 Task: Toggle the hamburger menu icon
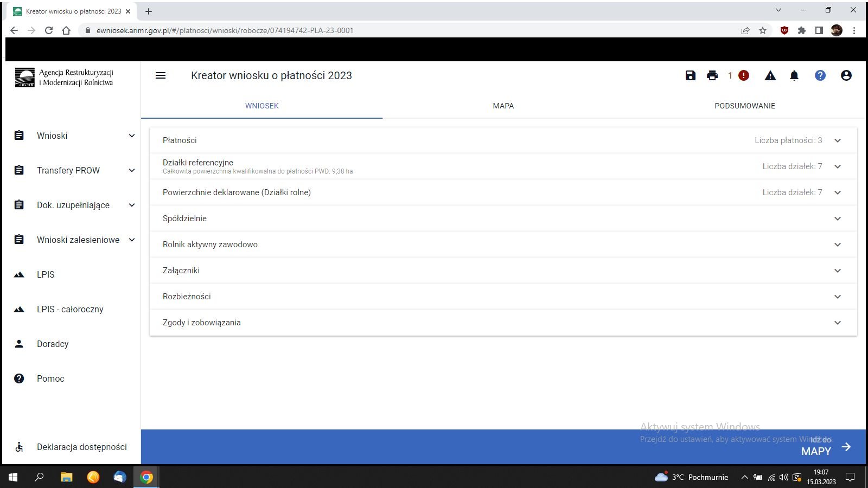(161, 76)
